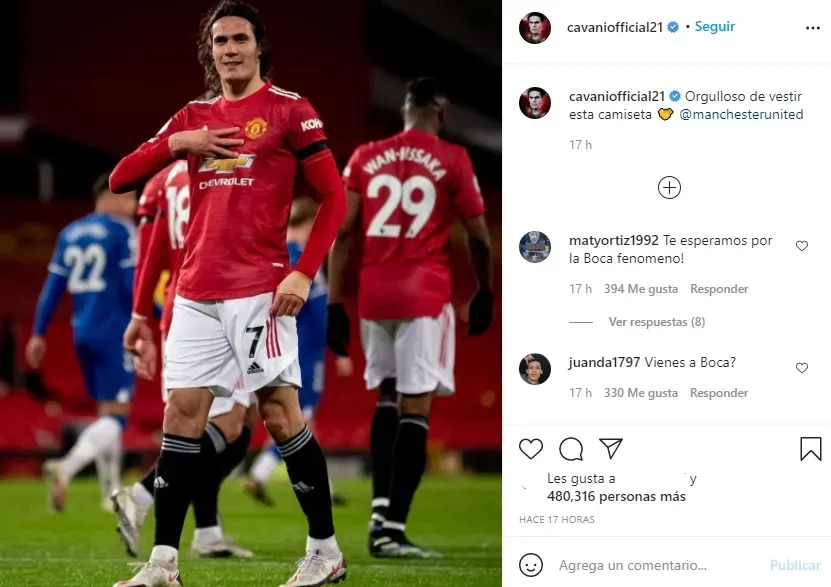Open the three-dot more options menu
831x587 pixels.
[x=812, y=28]
